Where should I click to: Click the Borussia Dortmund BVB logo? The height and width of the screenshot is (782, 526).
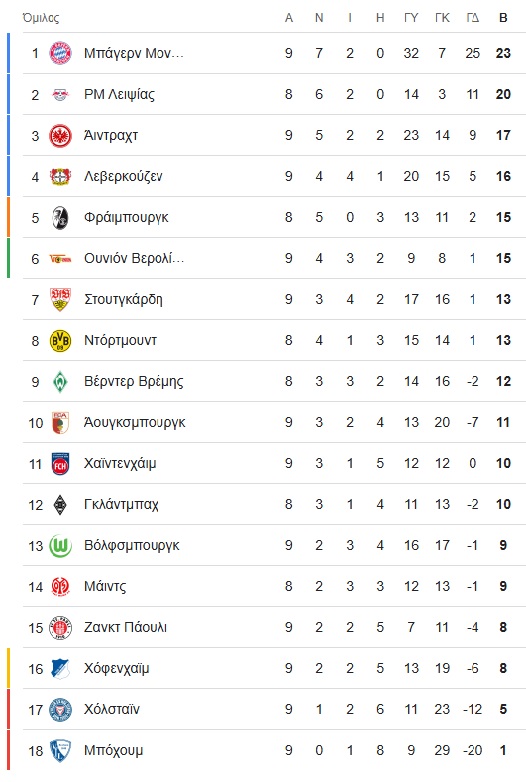[x=60, y=341]
